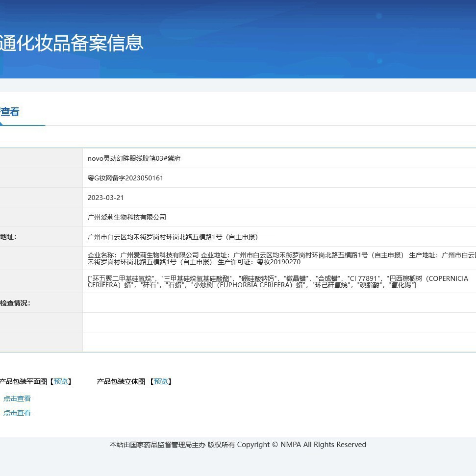Select the address 广州市白云区均禾街罗岗村环岗北路五横路1号

coord(155,237)
